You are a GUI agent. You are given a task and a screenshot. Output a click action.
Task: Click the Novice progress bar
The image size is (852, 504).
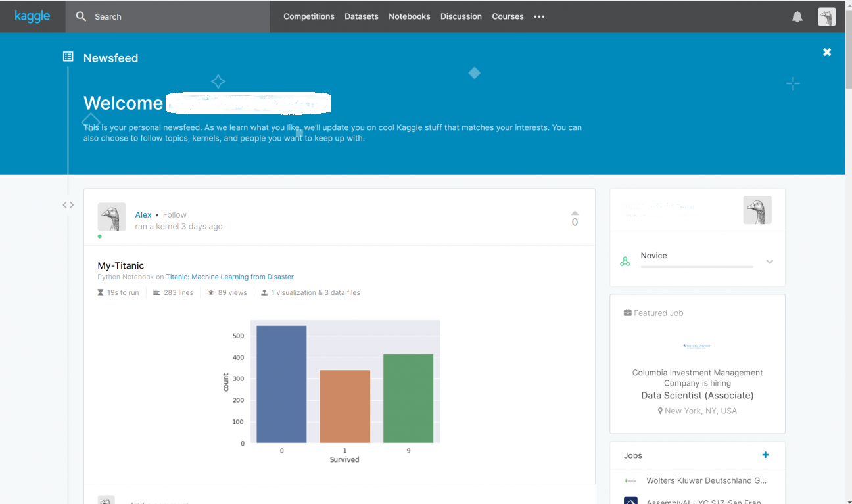pyautogui.click(x=697, y=267)
